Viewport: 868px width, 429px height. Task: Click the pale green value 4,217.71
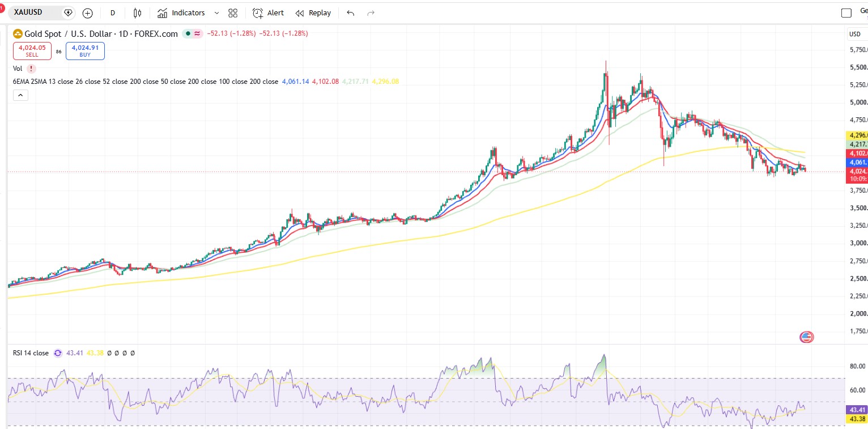[355, 82]
